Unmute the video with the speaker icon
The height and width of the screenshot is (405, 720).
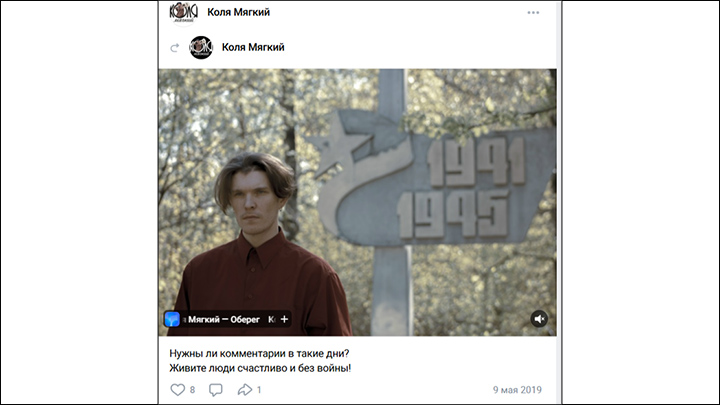click(539, 319)
